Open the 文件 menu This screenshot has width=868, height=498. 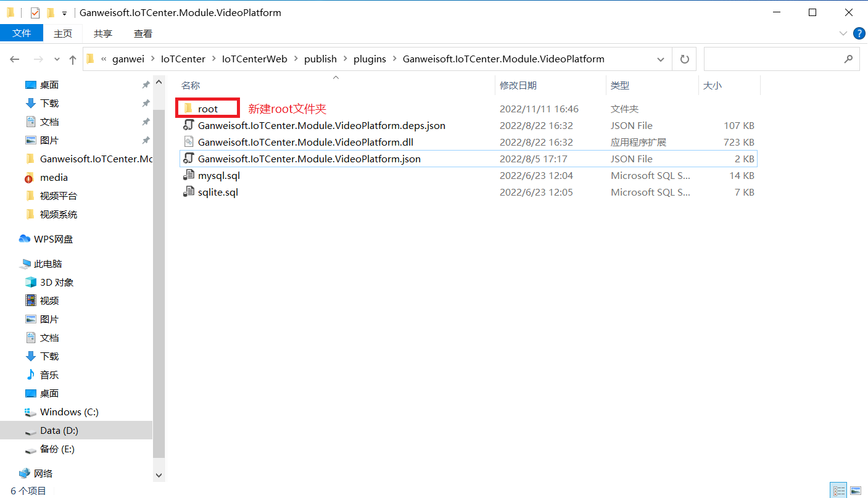click(x=22, y=33)
